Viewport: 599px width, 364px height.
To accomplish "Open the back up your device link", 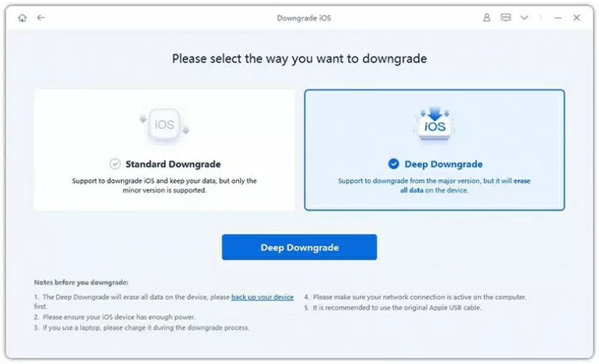I will [x=262, y=297].
